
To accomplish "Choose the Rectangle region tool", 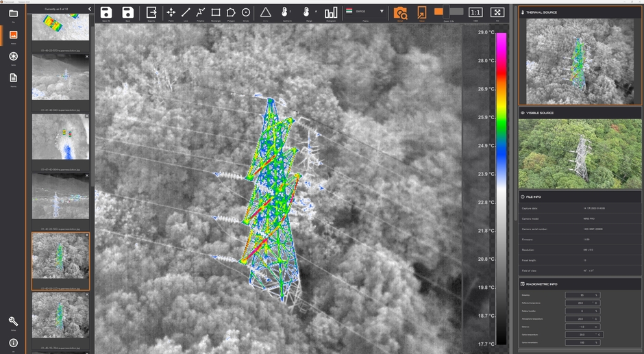I will [216, 13].
